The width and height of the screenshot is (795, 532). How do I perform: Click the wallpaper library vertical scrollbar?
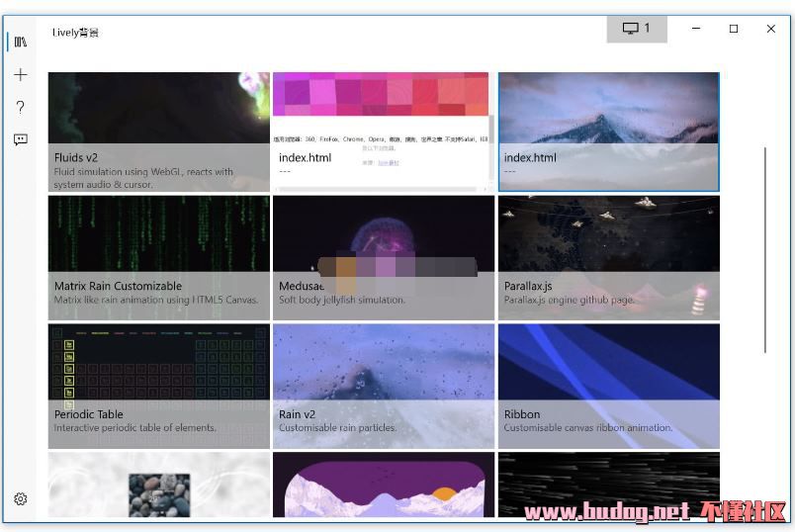[764, 249]
